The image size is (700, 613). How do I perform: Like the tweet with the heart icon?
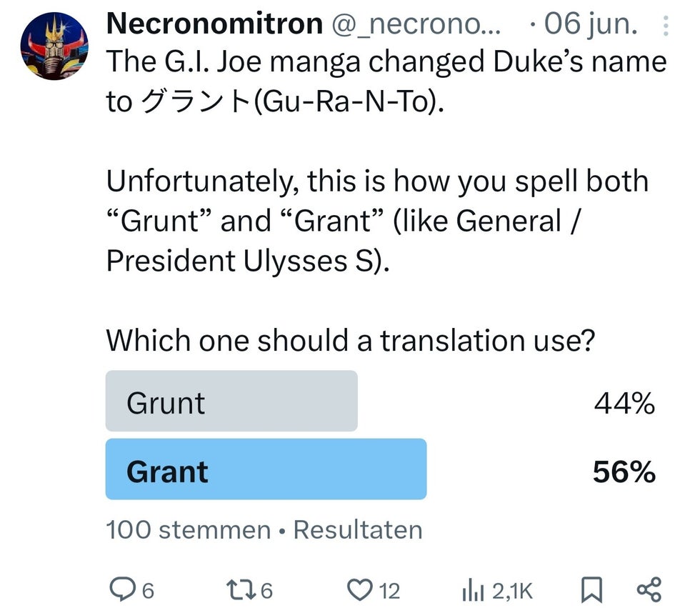coord(360,590)
